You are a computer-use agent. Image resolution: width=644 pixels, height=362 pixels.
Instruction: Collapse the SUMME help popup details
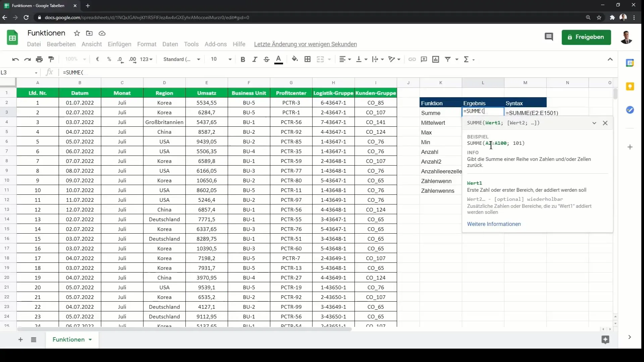(x=594, y=123)
